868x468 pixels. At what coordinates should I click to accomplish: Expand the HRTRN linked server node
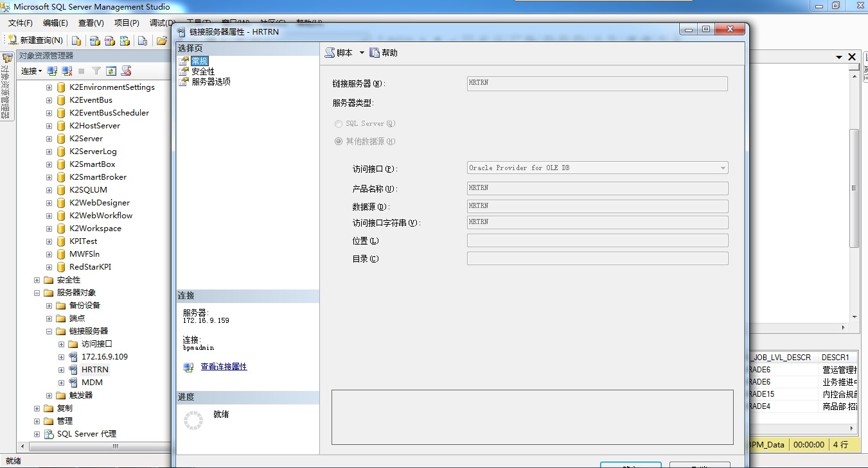click(x=61, y=370)
